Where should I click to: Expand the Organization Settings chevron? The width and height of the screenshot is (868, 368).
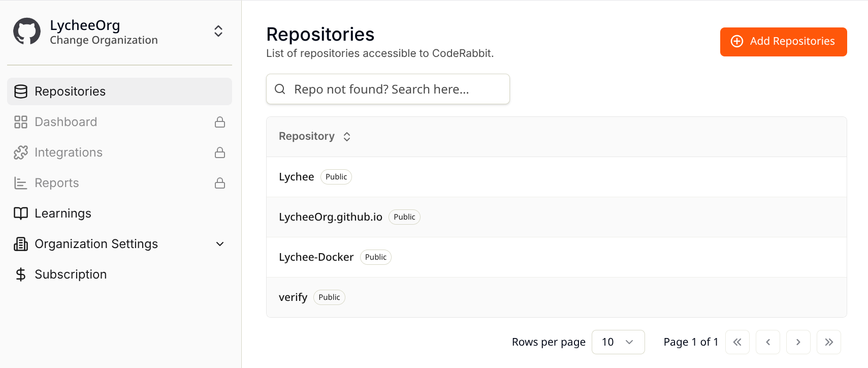coord(220,244)
